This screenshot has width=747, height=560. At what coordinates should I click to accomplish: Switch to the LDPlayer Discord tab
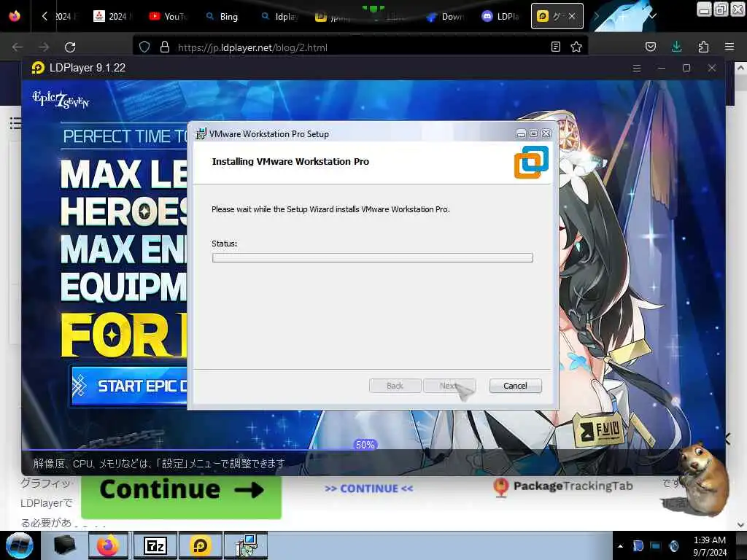point(500,16)
